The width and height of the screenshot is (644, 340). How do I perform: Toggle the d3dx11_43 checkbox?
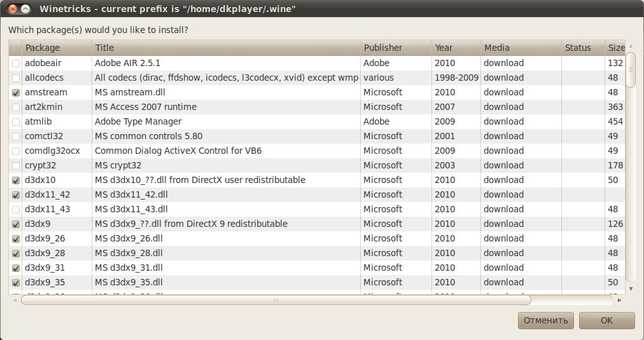15,210
